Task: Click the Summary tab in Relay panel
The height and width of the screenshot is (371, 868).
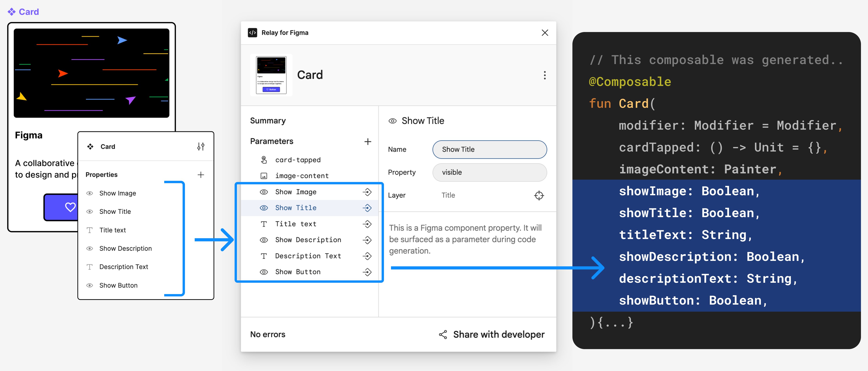Action: tap(268, 120)
